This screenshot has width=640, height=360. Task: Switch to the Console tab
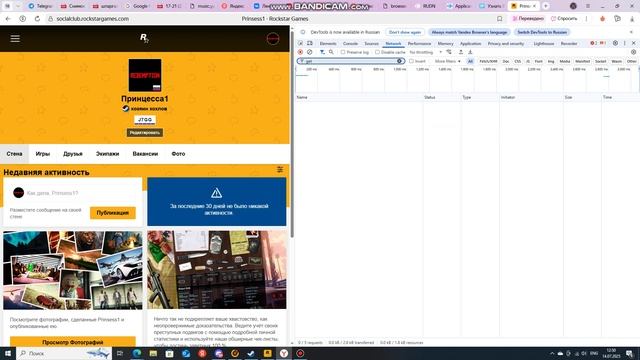click(350, 43)
